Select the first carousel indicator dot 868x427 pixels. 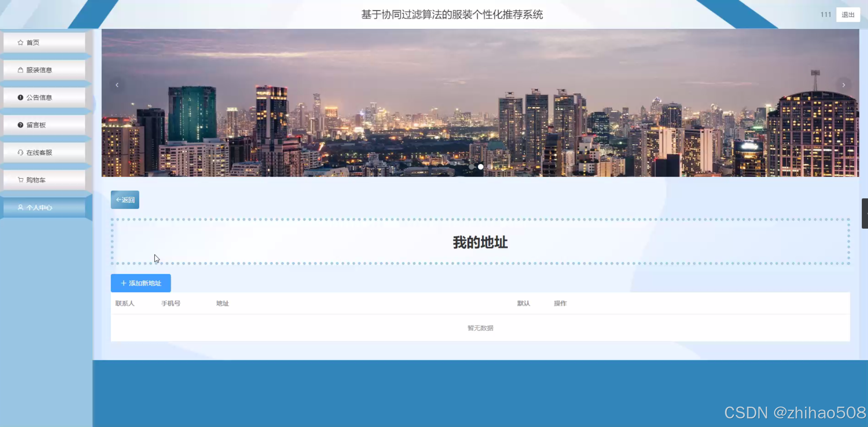[471, 167]
